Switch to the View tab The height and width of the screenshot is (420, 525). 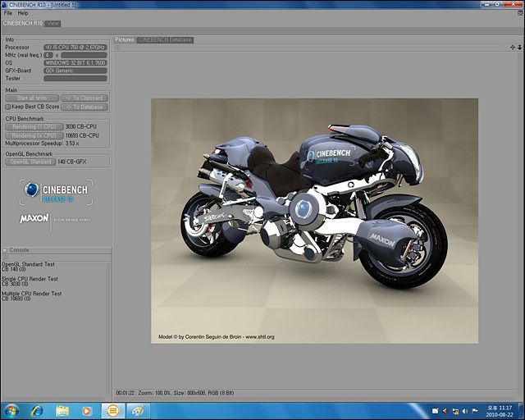tap(52, 24)
